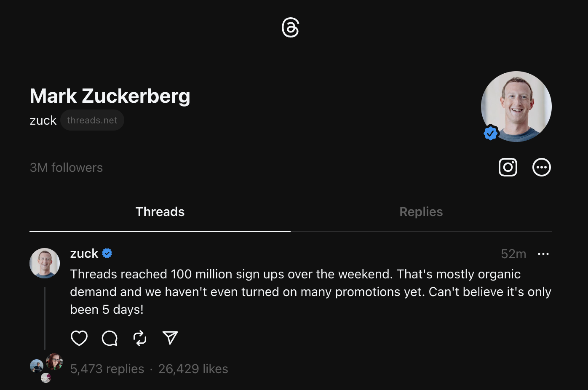
Task: View the 3M followers list
Action: [x=66, y=168]
